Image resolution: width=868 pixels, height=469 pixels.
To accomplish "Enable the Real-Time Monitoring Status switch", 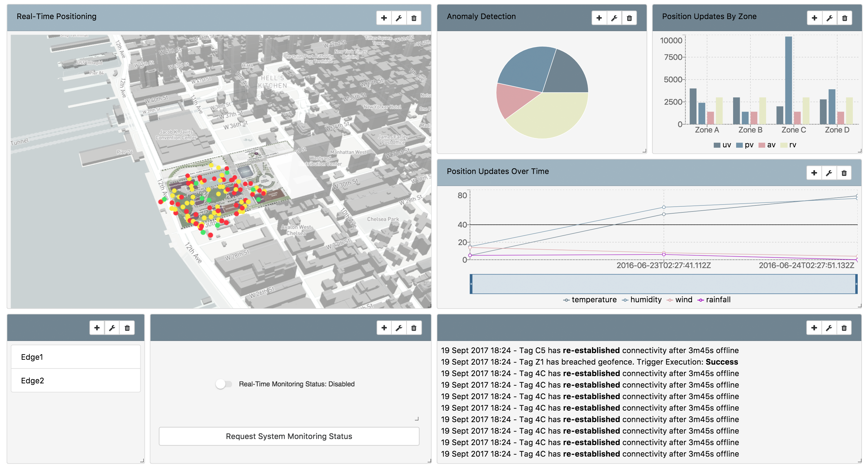I will pyautogui.click(x=224, y=384).
